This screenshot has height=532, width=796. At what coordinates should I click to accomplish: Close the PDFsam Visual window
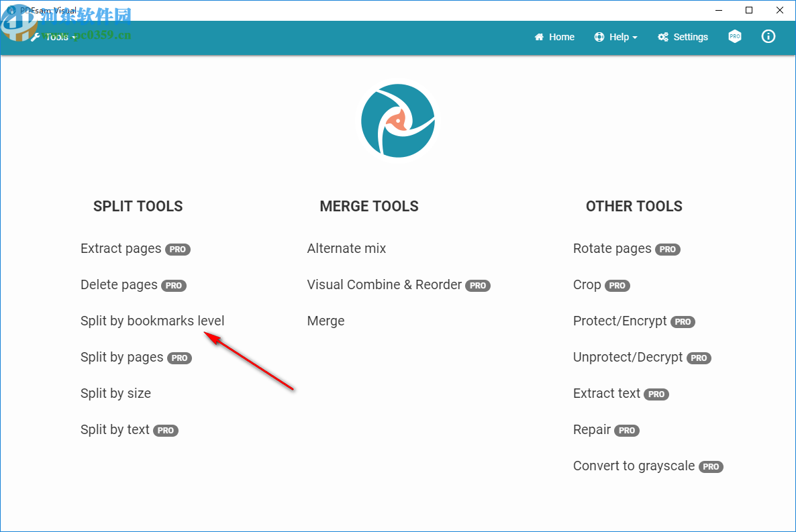780,10
